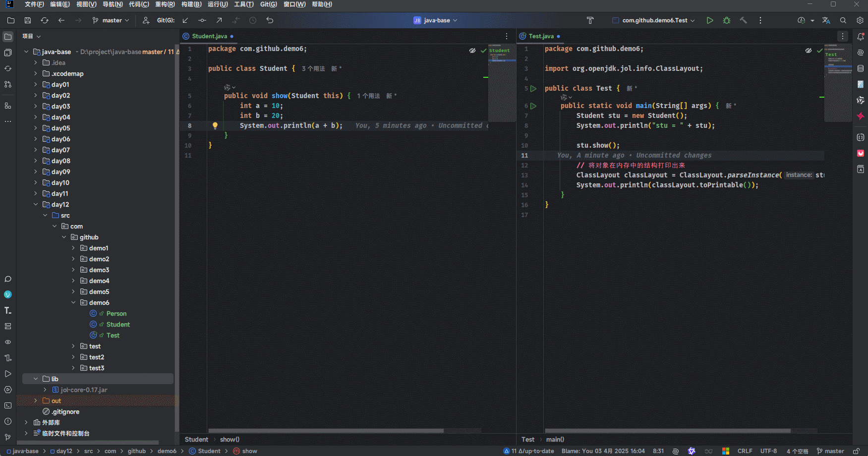Viewport: 868px width, 456px height.
Task: Toggle reader mode eye in Test.java editor
Action: (x=809, y=51)
